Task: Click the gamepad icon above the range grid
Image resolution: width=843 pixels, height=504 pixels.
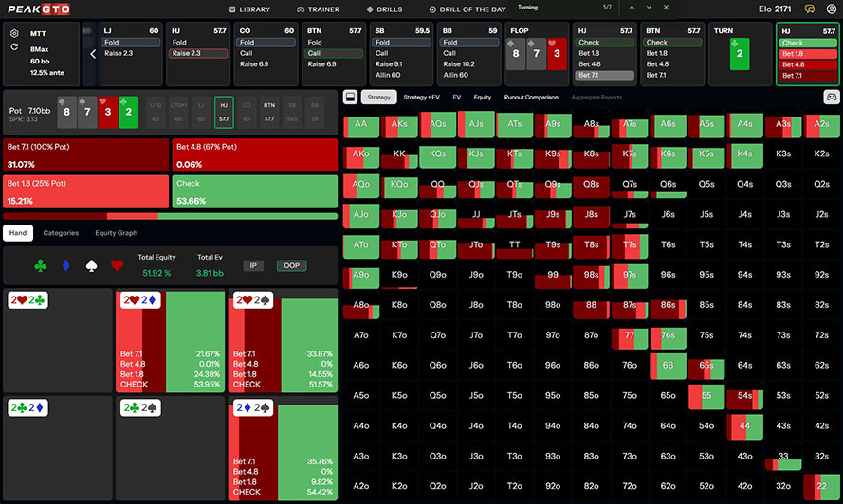Action: 831,97
